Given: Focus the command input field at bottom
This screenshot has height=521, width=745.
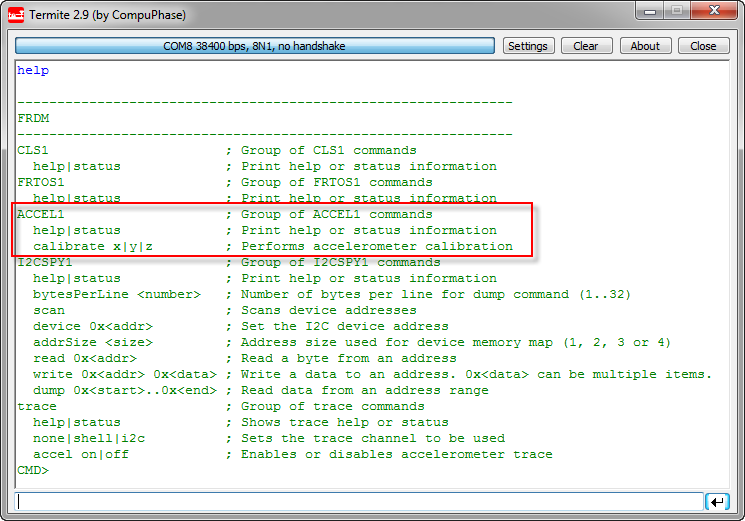Looking at the screenshot, I should tap(360, 501).
